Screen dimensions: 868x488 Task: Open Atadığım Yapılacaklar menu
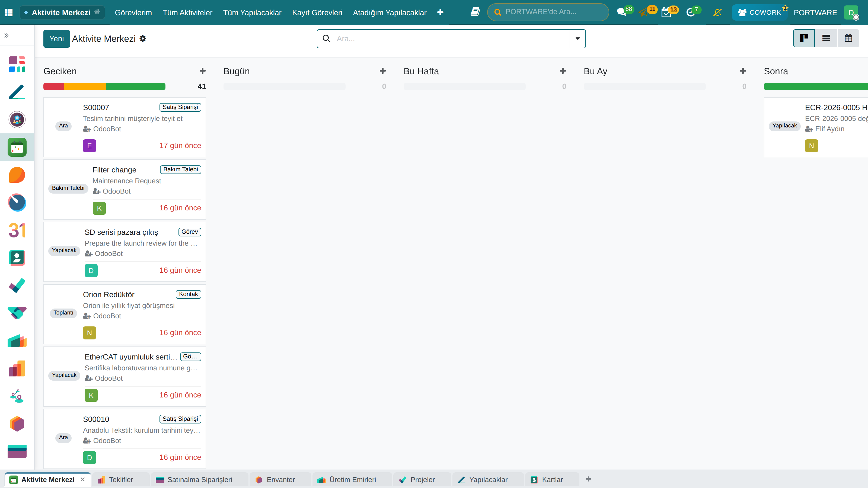[390, 12]
